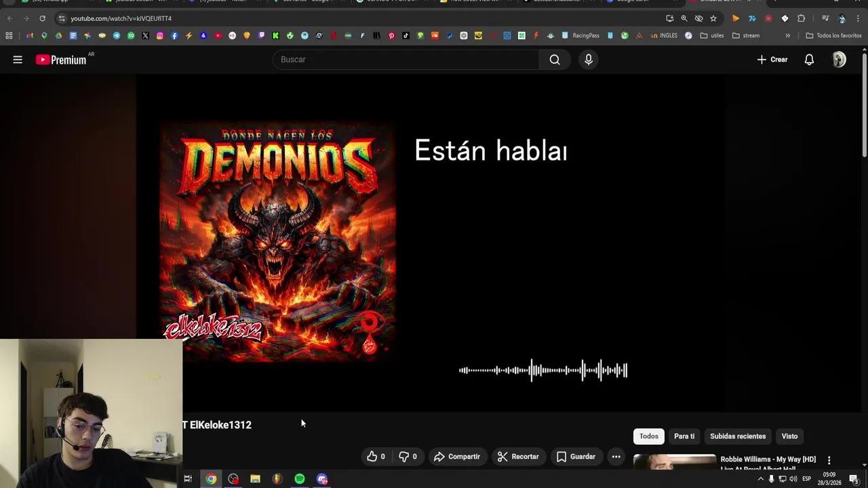Open Robbie Williams My Way video thumbnail
Viewport: 868px width, 488px height.
[674, 462]
